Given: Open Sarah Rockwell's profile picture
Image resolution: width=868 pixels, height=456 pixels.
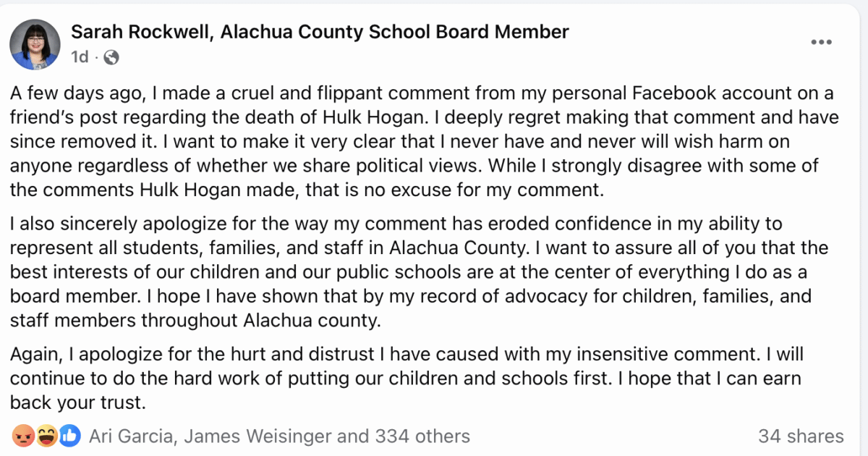Looking at the screenshot, I should 35,44.
